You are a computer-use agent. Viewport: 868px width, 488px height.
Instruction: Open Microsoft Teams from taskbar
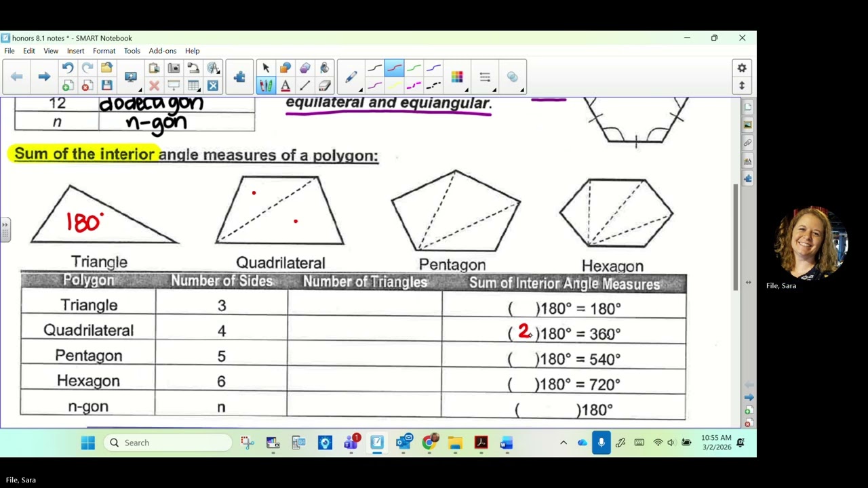coord(351,443)
